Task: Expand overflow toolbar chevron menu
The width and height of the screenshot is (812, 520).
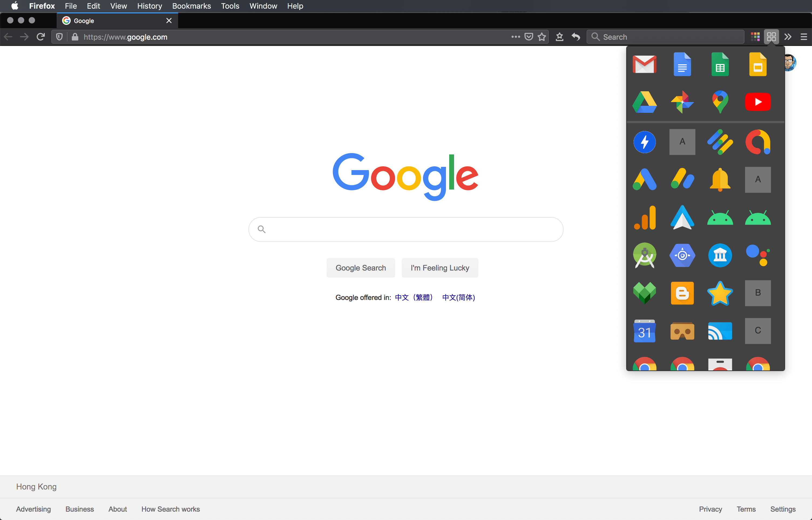Action: click(788, 37)
